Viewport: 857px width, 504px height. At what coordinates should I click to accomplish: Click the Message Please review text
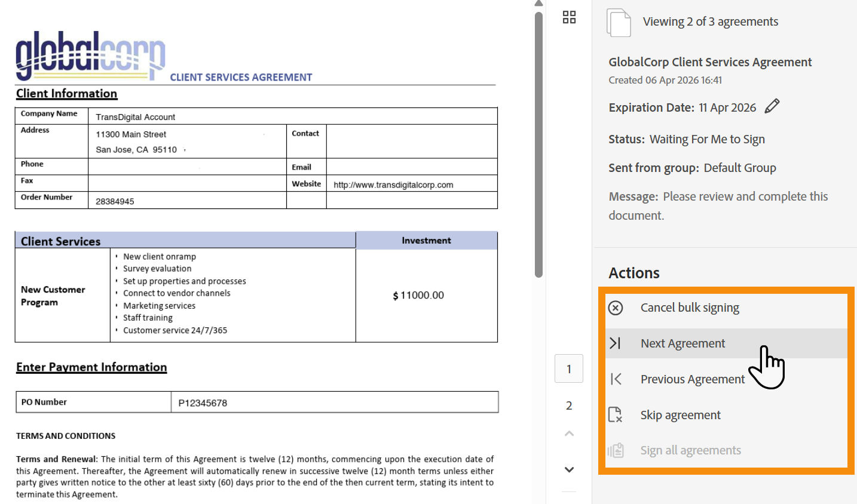pyautogui.click(x=718, y=206)
